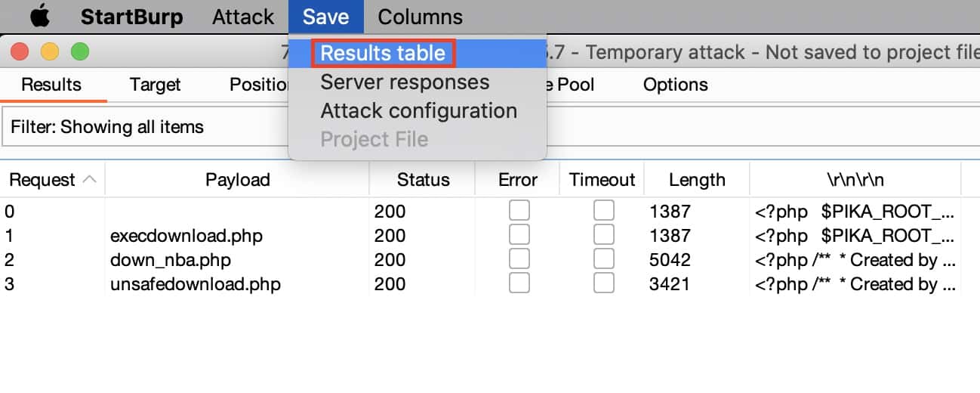Open the StartBurp application menu
This screenshot has height=393, width=980.
click(131, 17)
